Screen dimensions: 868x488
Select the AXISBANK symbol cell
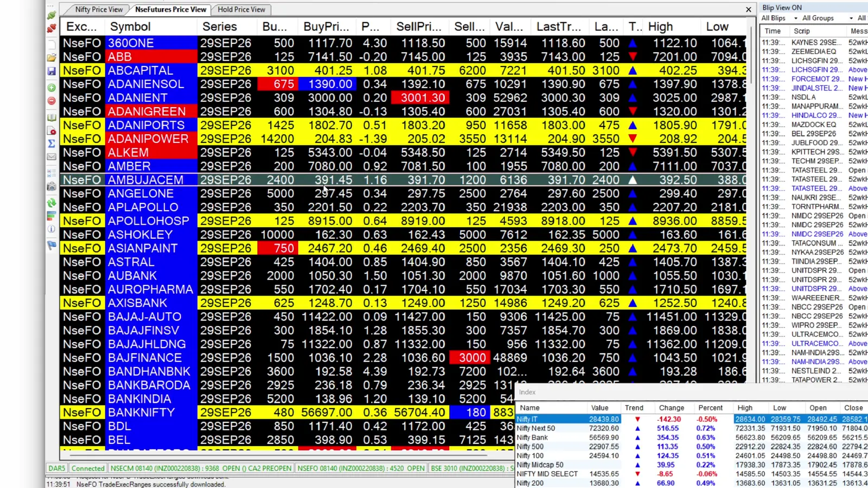pyautogui.click(x=151, y=303)
